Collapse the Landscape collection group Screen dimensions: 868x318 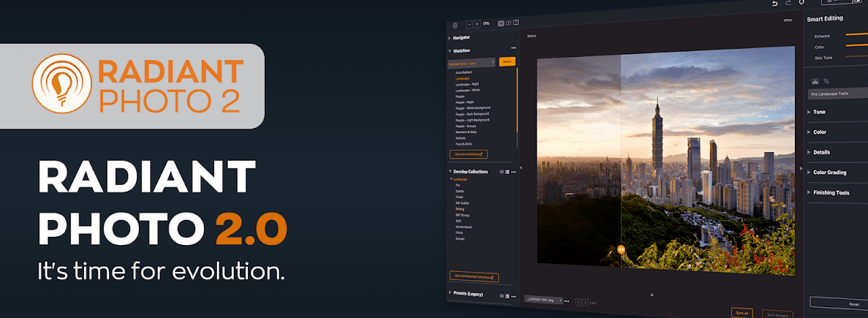coord(451,179)
